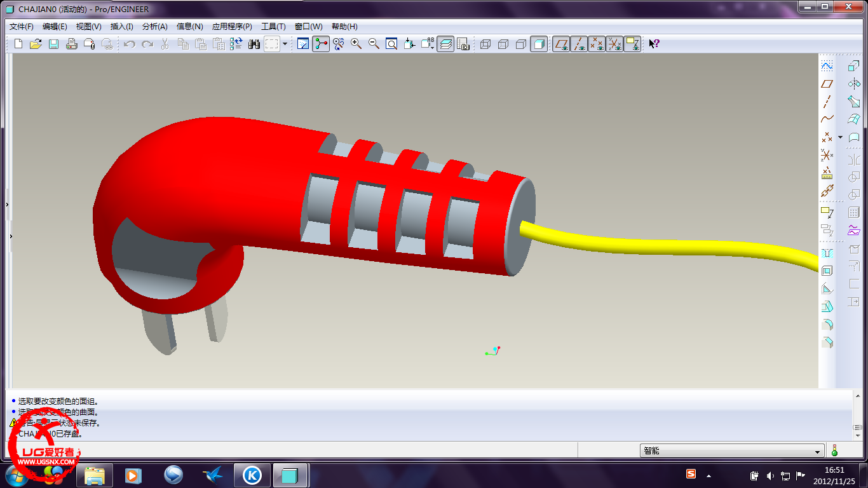
Task: Select the Datum Plane tool in right toolbar
Action: [827, 84]
